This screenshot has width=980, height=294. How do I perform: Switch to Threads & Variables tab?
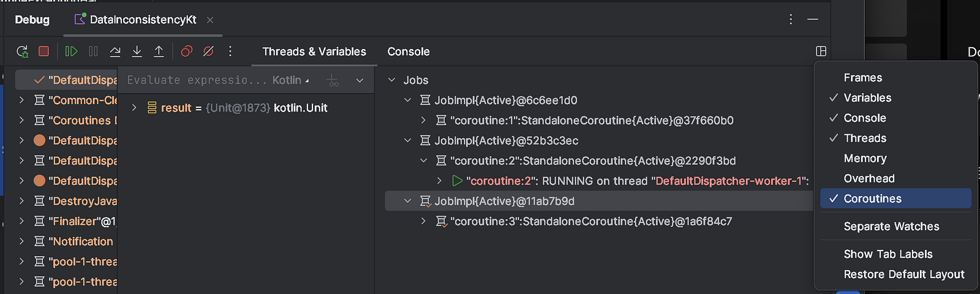tap(314, 52)
